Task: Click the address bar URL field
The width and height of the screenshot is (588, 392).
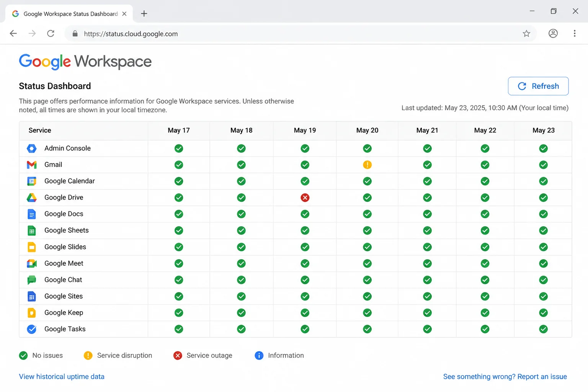Action: point(301,34)
